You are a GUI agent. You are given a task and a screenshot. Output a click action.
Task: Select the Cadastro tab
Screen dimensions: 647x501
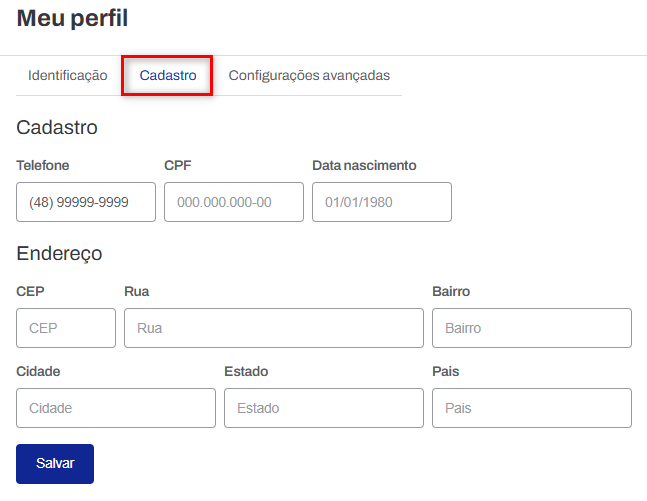[x=167, y=75]
